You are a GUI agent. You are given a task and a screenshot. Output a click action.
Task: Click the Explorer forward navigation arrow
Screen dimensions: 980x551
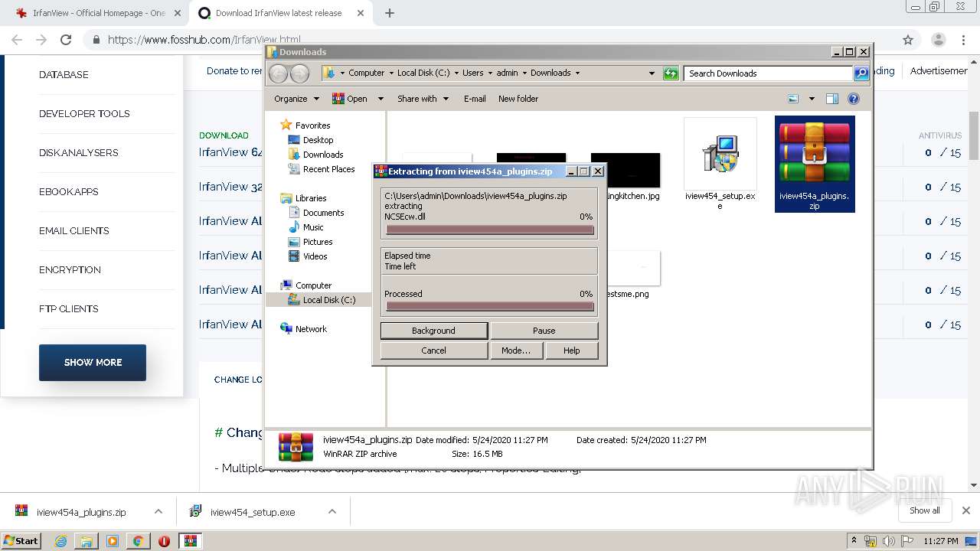[x=299, y=73]
